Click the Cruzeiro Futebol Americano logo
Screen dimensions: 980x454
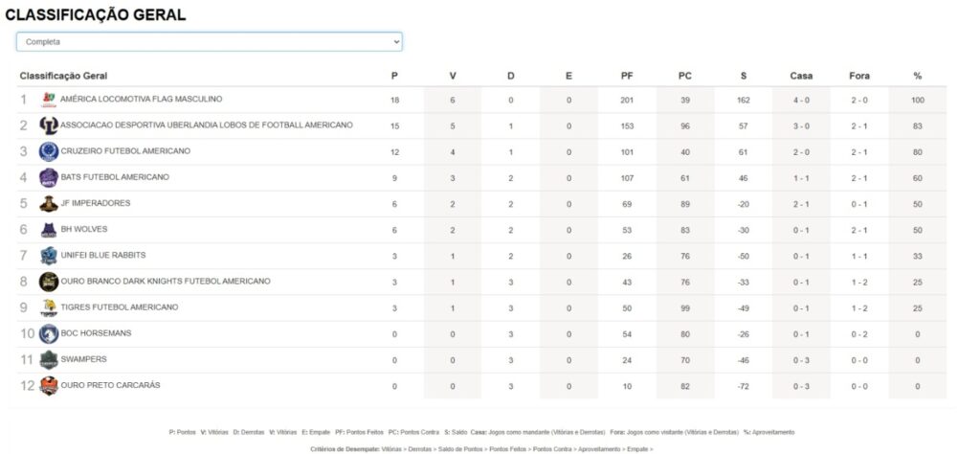tap(48, 151)
